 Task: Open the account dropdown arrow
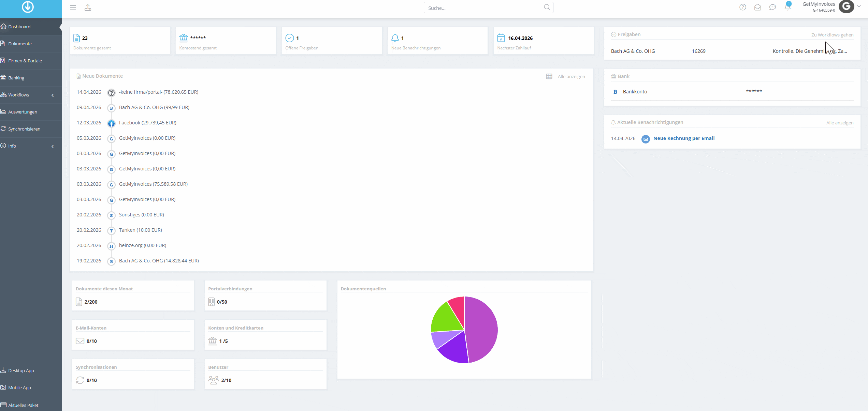pyautogui.click(x=859, y=6)
